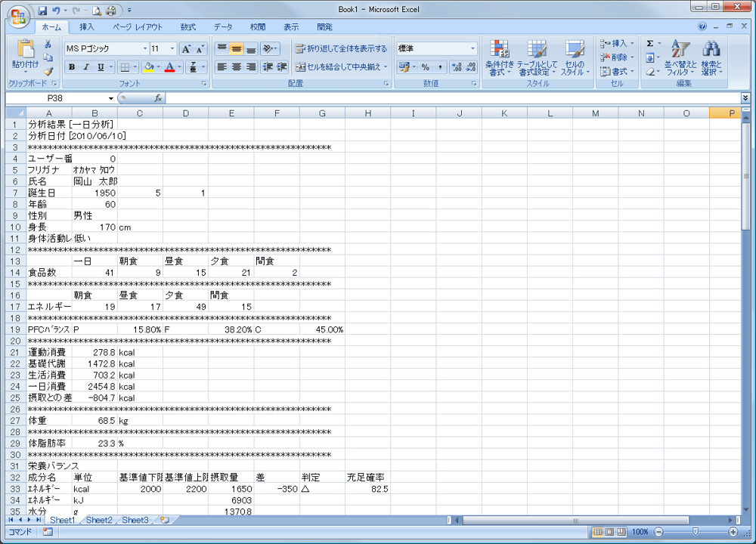This screenshot has height=544, width=756.
Task: Open Excel Help question mark
Action: pyautogui.click(x=702, y=26)
